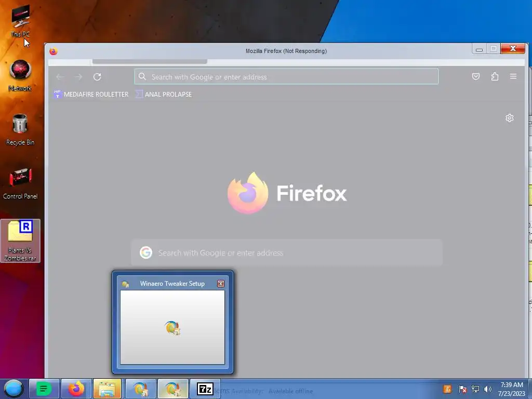Image resolution: width=532 pixels, height=399 pixels.
Task: Open the Action Center flag tray icon
Action: click(462, 389)
